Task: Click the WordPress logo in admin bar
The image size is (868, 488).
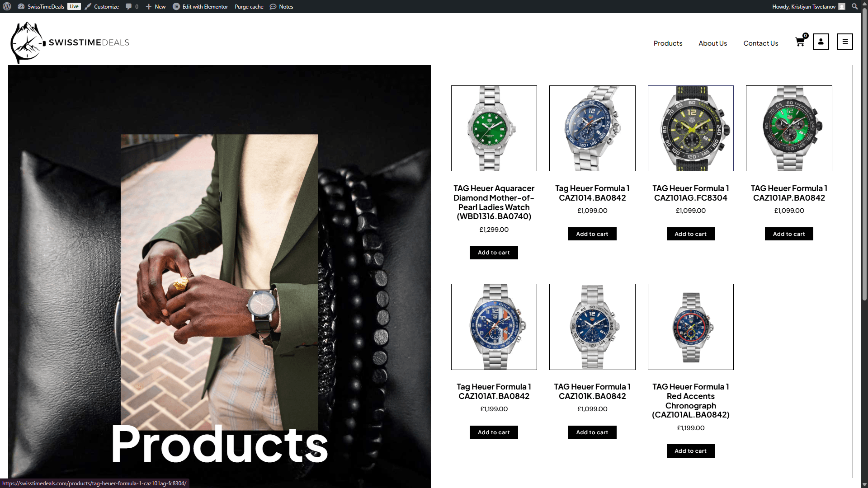Action: click(x=7, y=6)
